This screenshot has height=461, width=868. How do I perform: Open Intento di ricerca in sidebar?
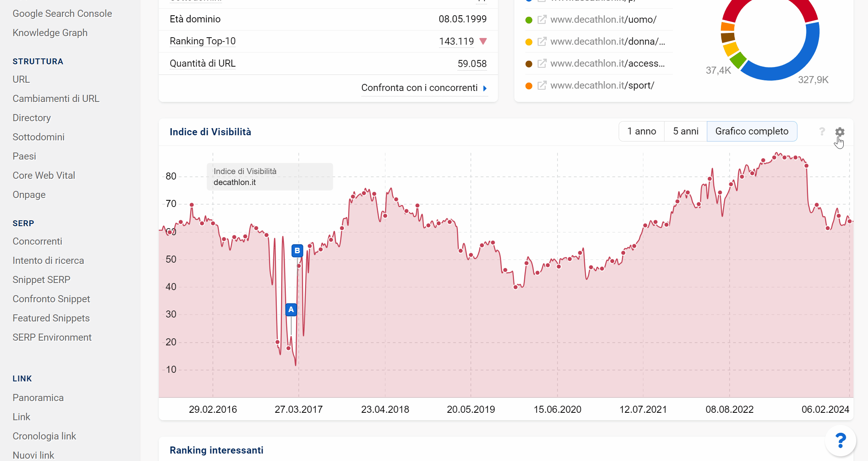(x=48, y=261)
